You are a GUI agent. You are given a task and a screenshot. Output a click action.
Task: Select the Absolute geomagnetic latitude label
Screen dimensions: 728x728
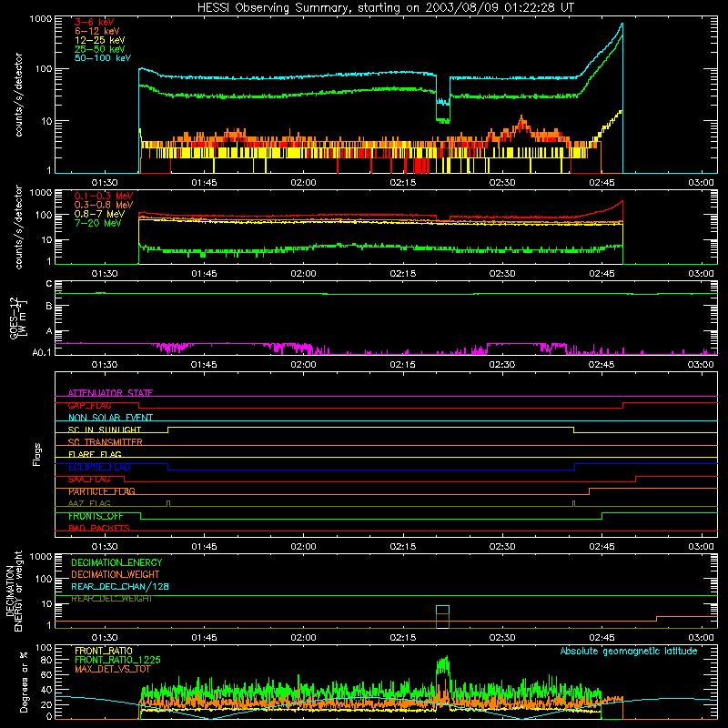click(x=629, y=651)
